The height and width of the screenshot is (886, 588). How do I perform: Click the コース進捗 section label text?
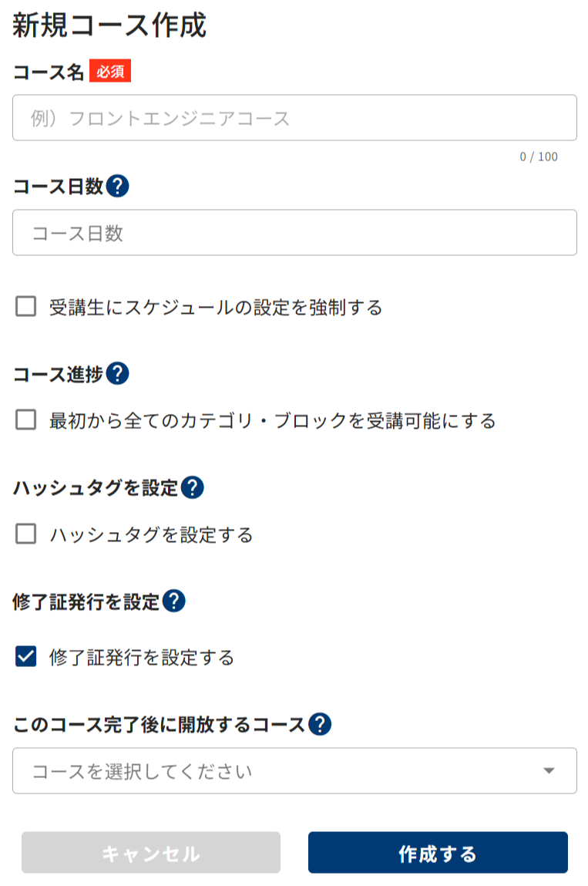58,374
